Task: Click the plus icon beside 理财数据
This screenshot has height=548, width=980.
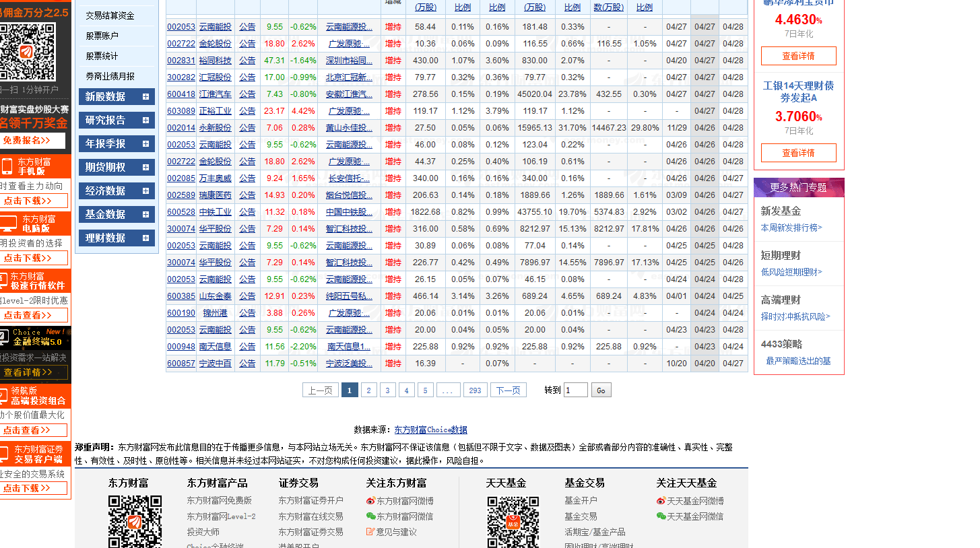Action: pos(145,238)
